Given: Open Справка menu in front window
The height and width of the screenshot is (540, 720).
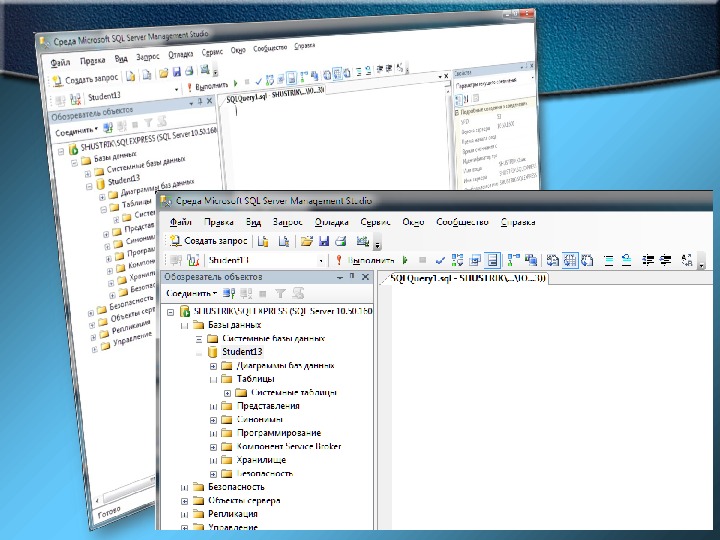Looking at the screenshot, I should (518, 222).
